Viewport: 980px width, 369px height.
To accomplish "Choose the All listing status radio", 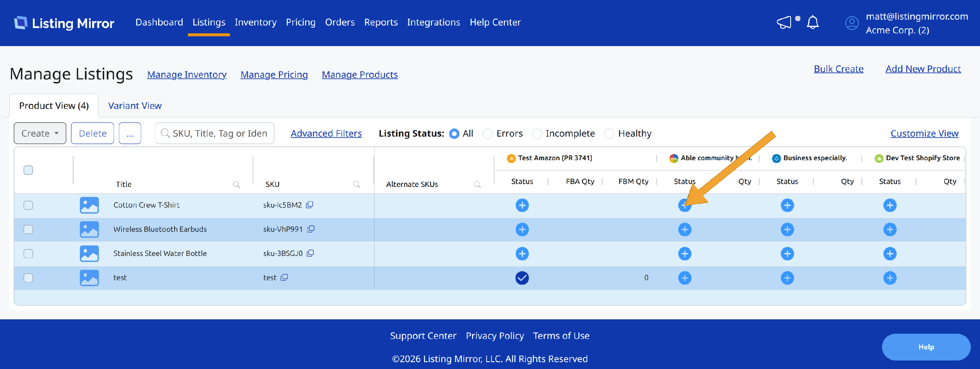I will (x=454, y=134).
